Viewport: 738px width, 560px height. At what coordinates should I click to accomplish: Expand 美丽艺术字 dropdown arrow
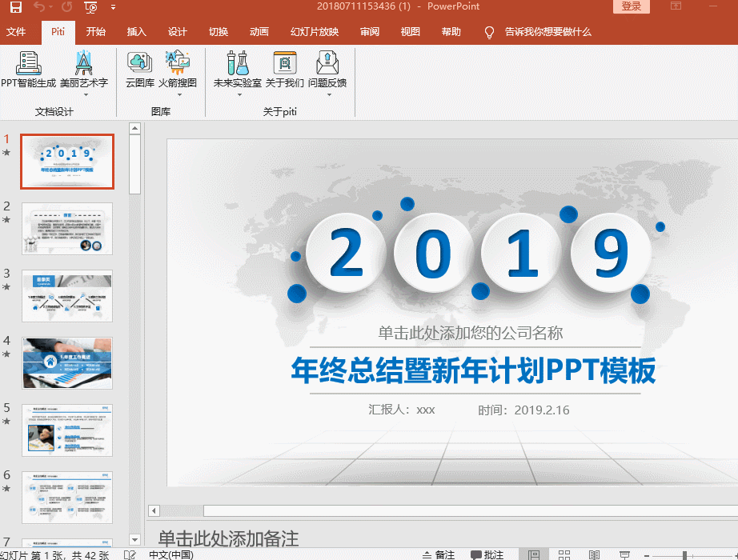coord(86,95)
